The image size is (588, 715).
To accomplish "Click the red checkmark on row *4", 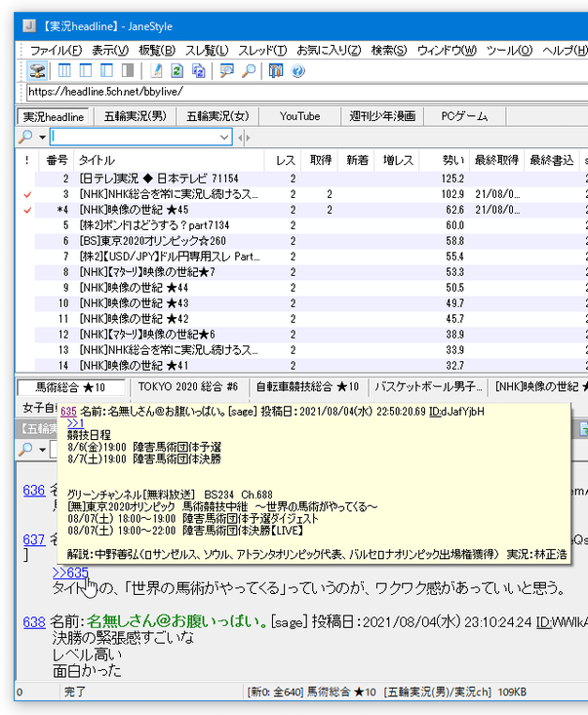I will (x=27, y=210).
